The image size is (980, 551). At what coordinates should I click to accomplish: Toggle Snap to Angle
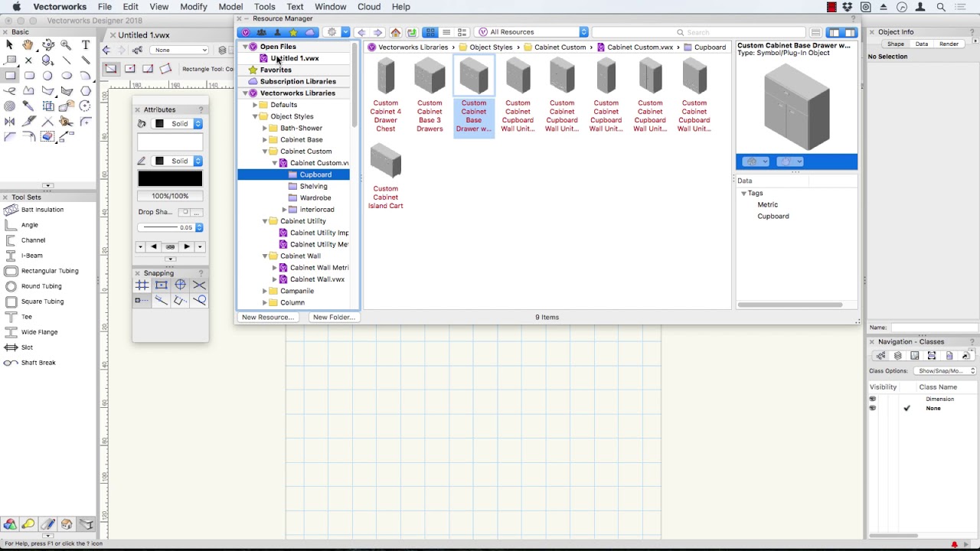180,285
